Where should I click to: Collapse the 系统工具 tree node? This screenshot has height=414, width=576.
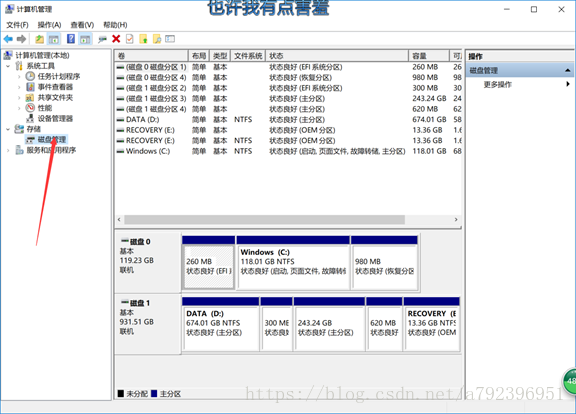[x=8, y=66]
